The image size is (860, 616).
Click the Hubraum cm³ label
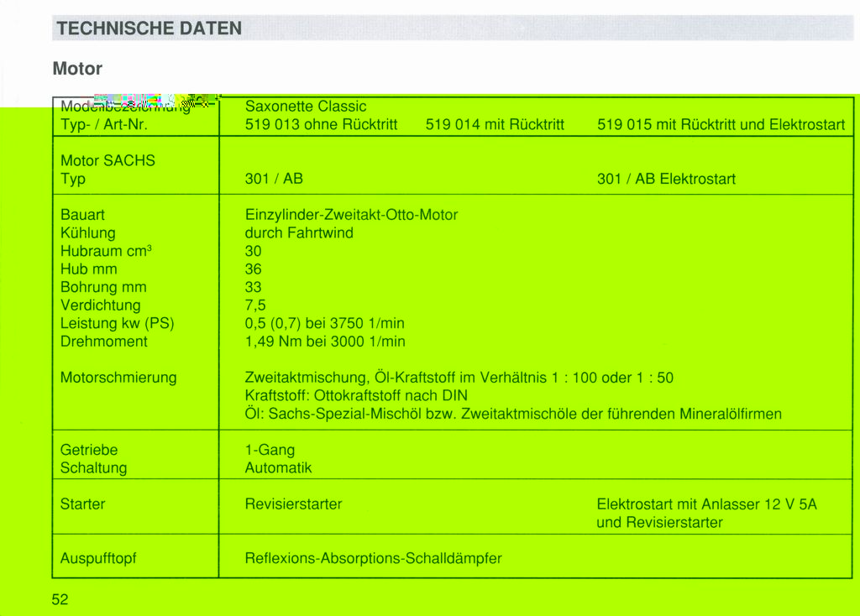tap(106, 251)
